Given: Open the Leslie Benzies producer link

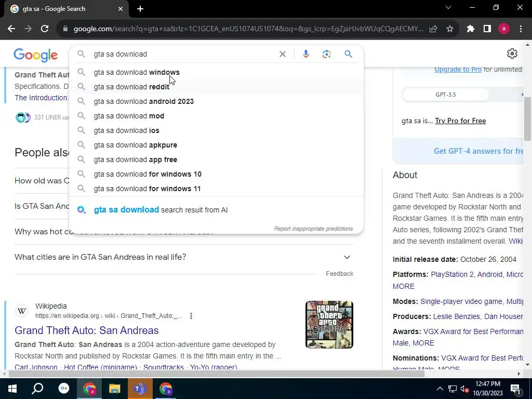Looking at the screenshot, I should click(456, 316).
